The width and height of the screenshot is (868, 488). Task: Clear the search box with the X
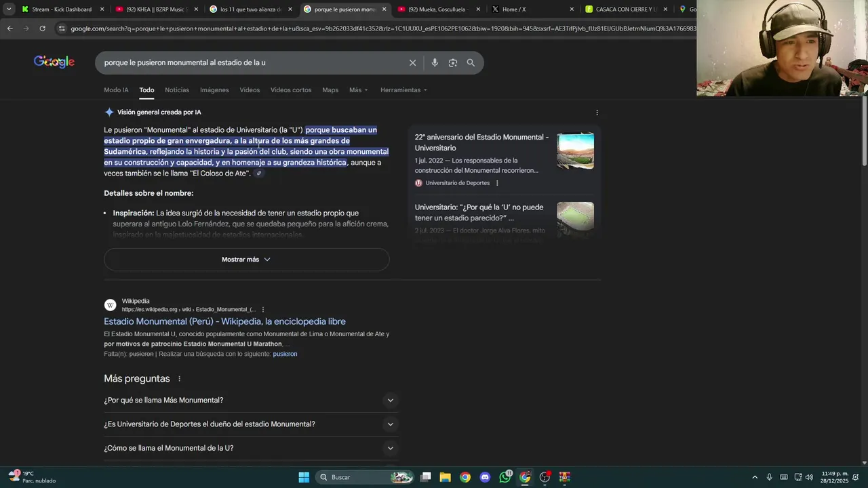tap(412, 62)
